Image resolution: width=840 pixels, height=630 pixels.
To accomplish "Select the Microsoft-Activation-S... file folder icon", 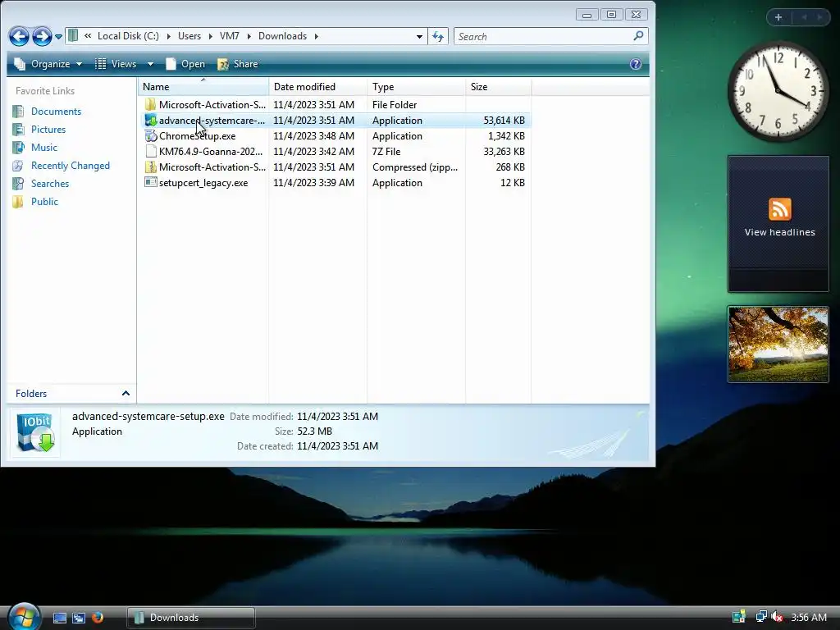I will pos(151,104).
